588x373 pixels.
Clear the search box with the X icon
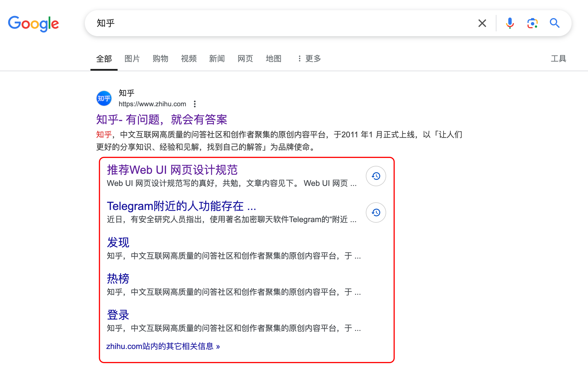point(482,23)
